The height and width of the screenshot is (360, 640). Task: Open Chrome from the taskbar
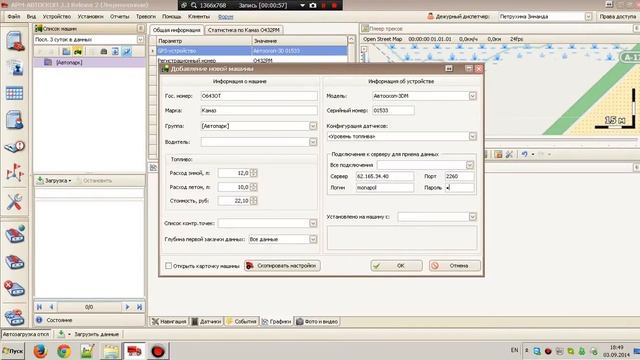(x=64, y=351)
